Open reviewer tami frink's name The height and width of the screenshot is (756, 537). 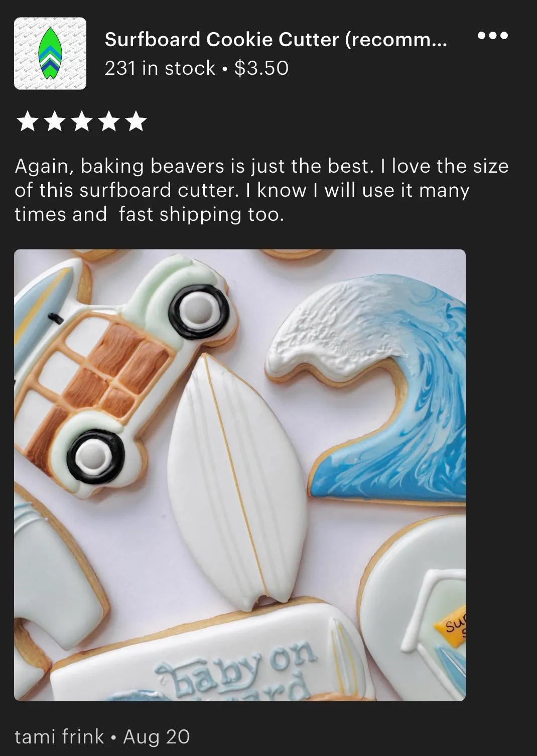click(x=59, y=737)
